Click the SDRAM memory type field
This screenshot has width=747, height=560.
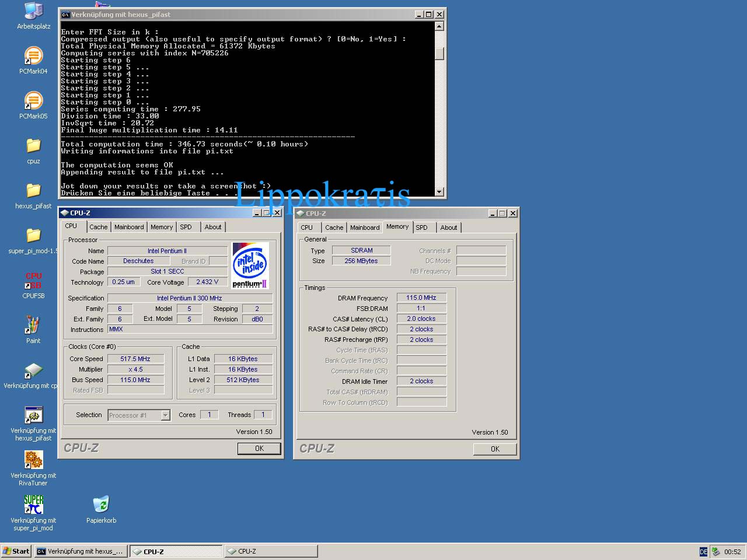click(x=361, y=250)
